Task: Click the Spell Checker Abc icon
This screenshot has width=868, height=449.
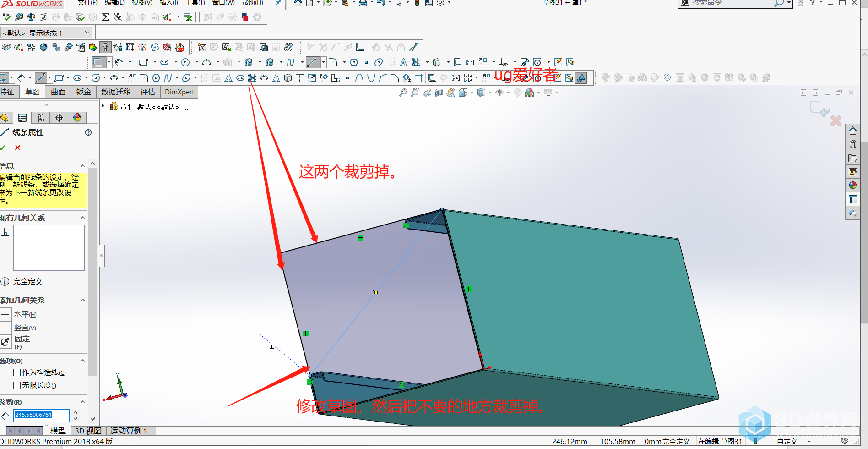Action: click(x=6, y=17)
